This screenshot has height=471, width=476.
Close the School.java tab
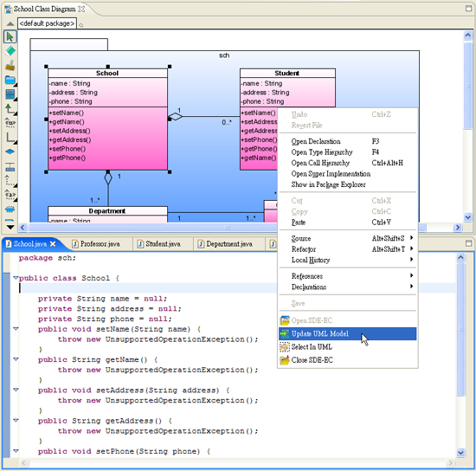[x=53, y=244]
